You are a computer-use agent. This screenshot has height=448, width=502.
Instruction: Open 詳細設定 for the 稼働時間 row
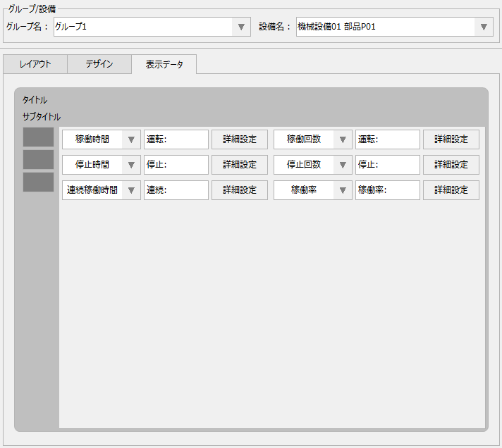[240, 139]
